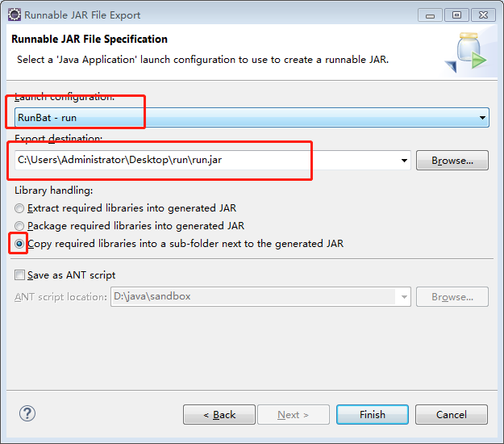504x444 pixels.
Task: Click the help question mark icon
Action: pos(27,413)
